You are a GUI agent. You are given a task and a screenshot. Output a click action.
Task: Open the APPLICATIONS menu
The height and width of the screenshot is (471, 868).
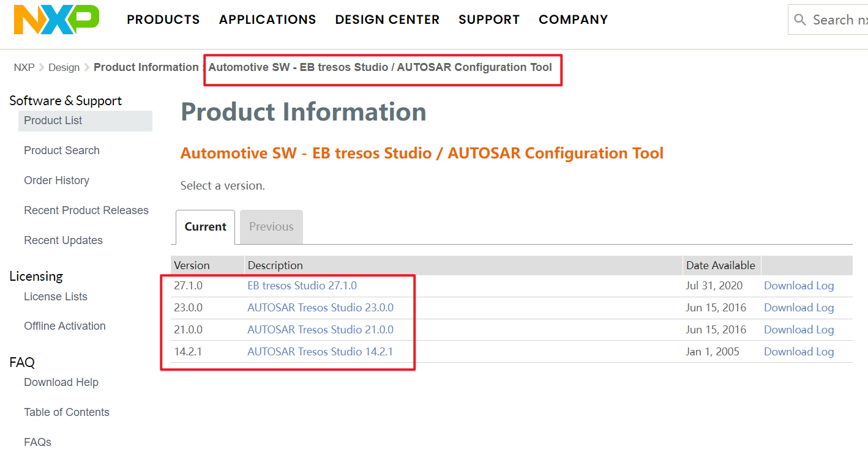pyautogui.click(x=267, y=19)
